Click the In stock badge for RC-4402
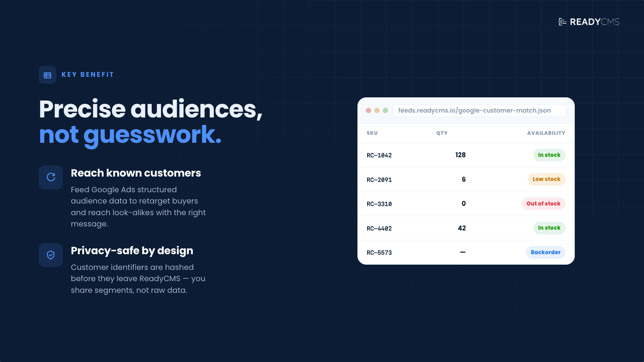 (x=549, y=228)
